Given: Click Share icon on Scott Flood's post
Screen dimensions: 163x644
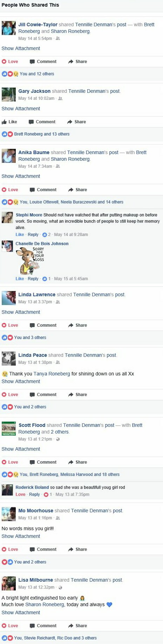Looking at the screenshot, I should tap(71, 462).
